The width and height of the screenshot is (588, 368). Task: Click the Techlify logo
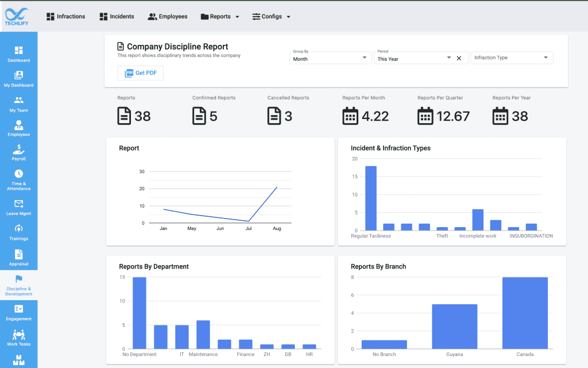coord(16,16)
